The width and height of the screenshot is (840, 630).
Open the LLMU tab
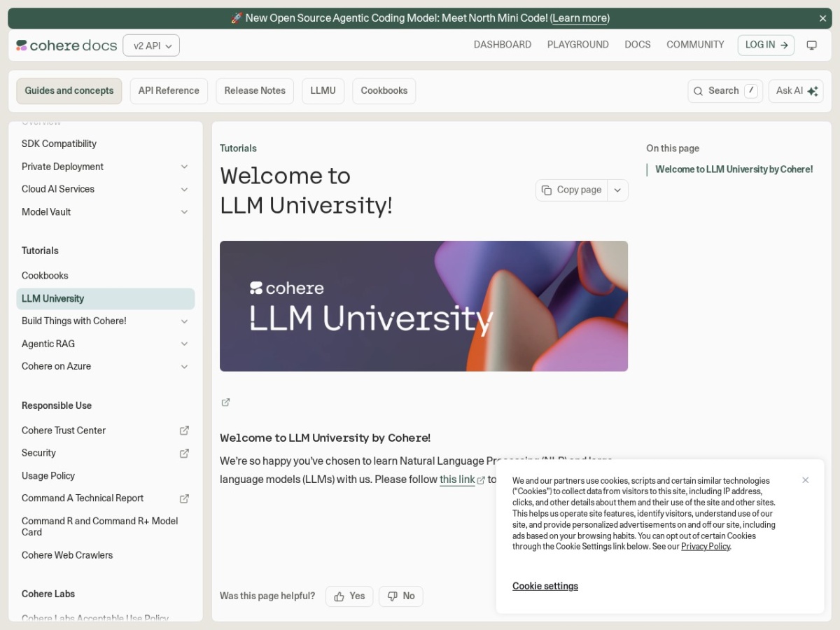323,91
